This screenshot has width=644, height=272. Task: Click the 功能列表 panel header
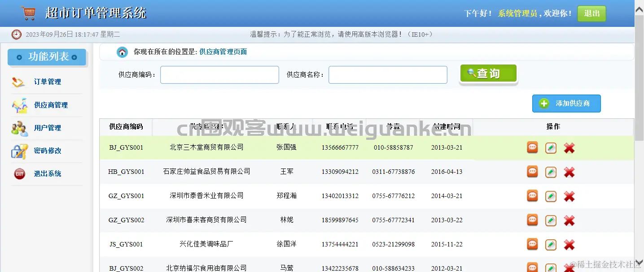coord(47,57)
